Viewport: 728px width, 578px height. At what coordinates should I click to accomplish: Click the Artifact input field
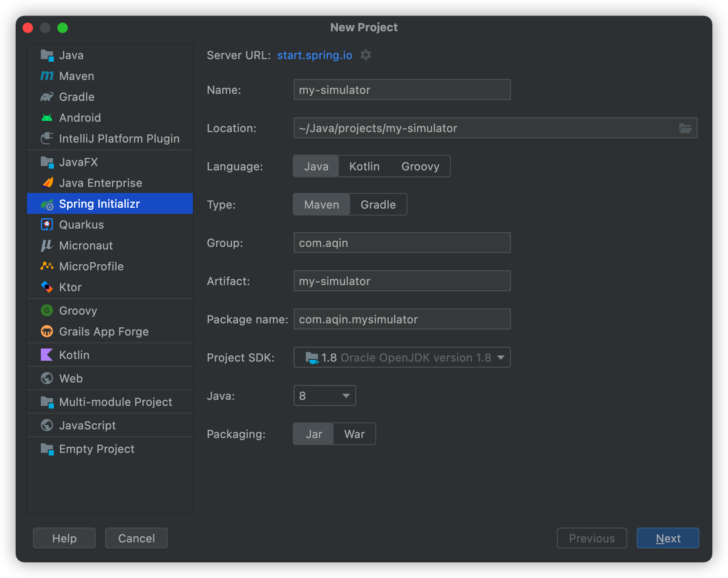tap(402, 281)
